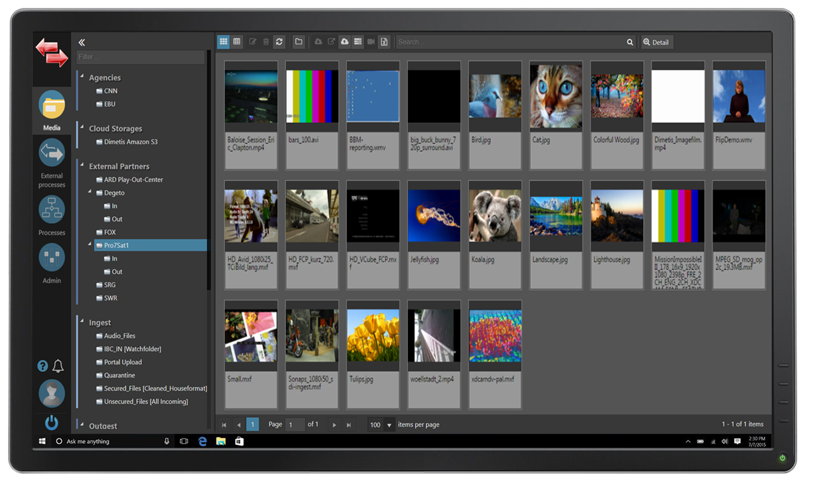Collapse the Degeto folder node
This screenshot has height=504, width=815.
(90, 192)
